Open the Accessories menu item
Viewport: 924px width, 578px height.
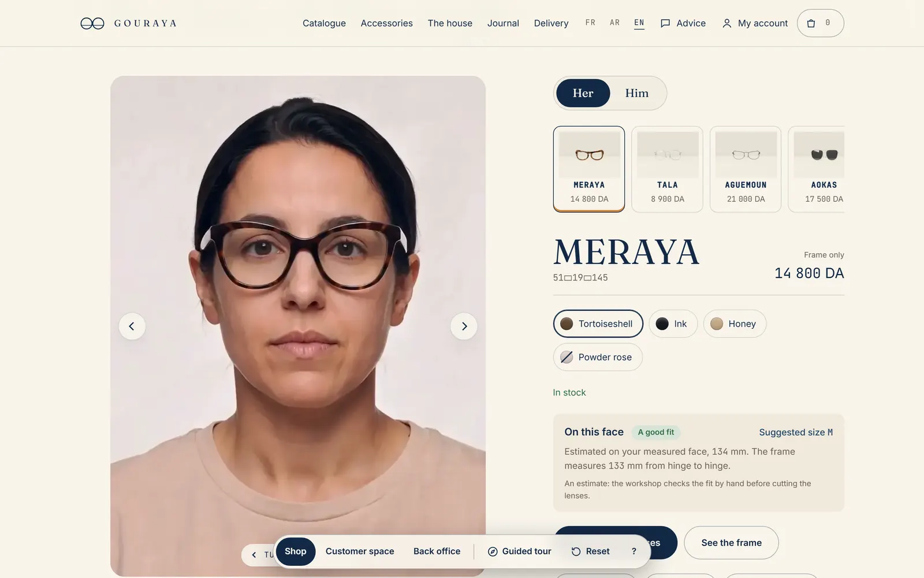[386, 23]
